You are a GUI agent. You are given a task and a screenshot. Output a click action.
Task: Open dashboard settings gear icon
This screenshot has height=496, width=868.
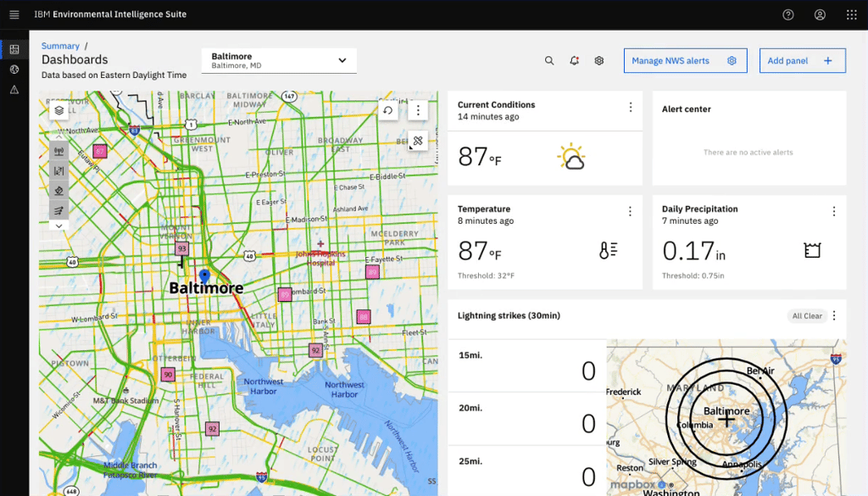click(599, 60)
